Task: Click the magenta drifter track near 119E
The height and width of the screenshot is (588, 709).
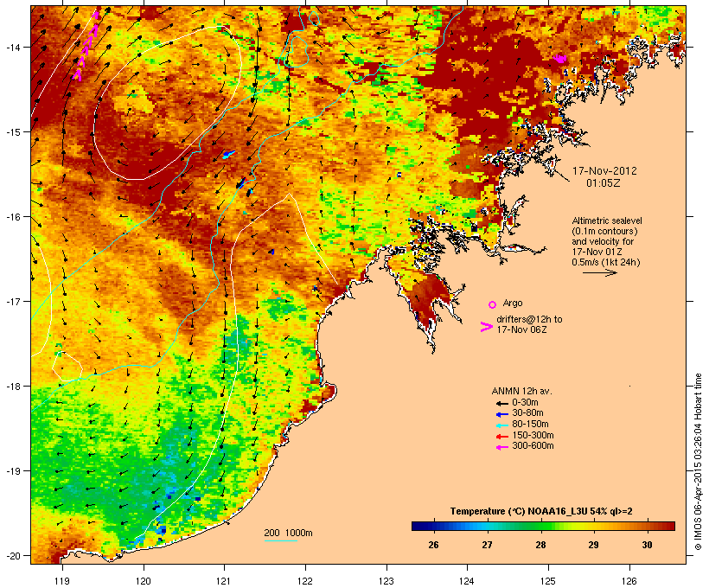Action: (x=86, y=46)
